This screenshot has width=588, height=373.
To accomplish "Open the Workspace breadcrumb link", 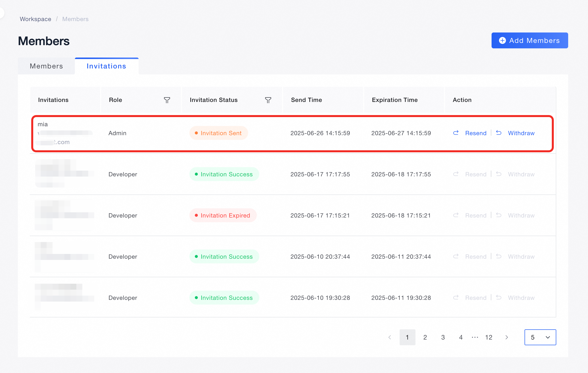I will pos(35,19).
